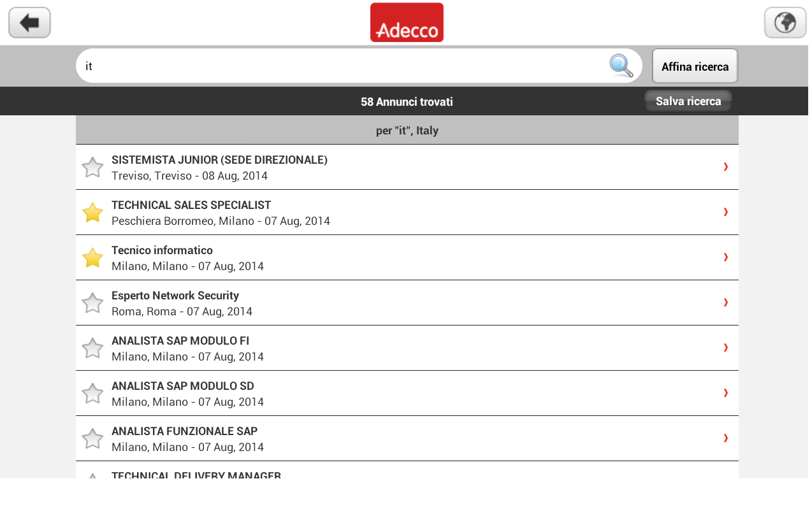Click the 'per "it", Italy' header

click(407, 131)
